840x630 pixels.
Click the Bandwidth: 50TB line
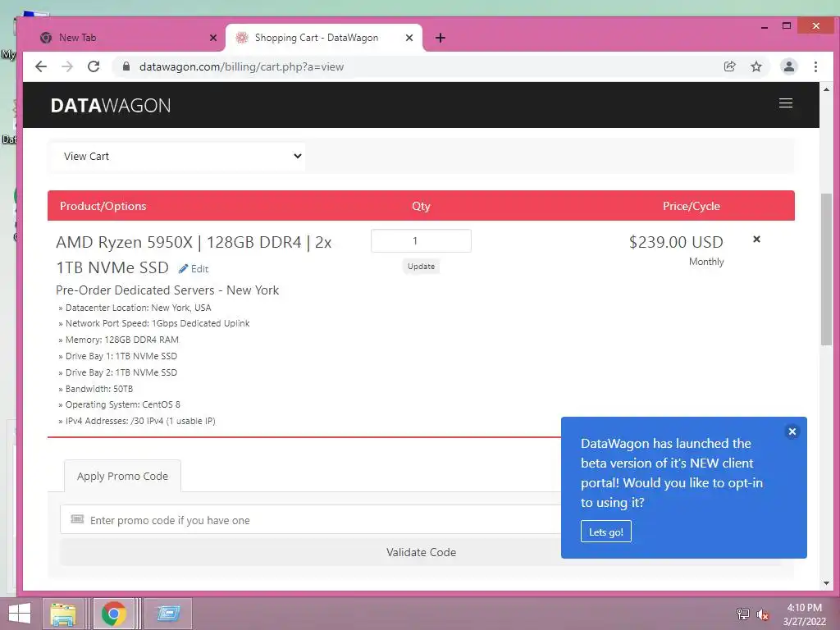pos(96,388)
